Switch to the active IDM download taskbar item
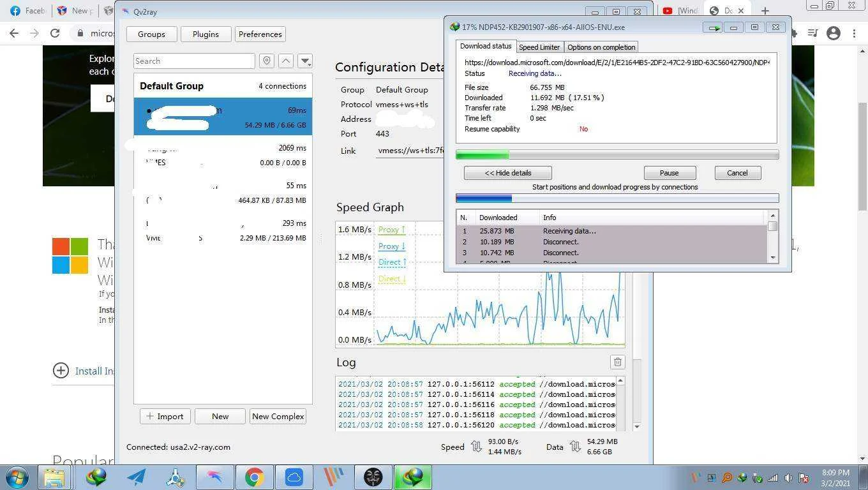Viewport: 868px width, 490px height. click(412, 477)
